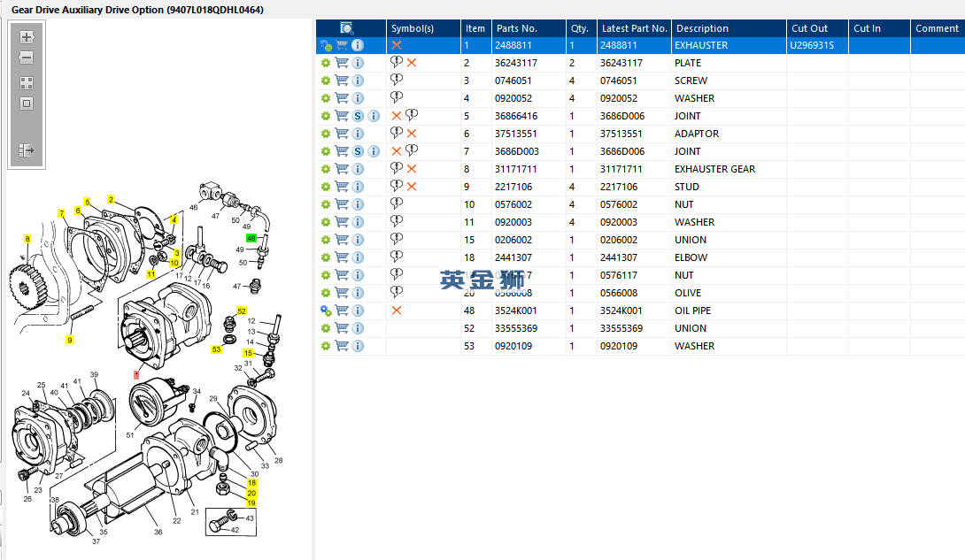Select the cut out value U296931S
The image size is (965, 560).
point(812,45)
